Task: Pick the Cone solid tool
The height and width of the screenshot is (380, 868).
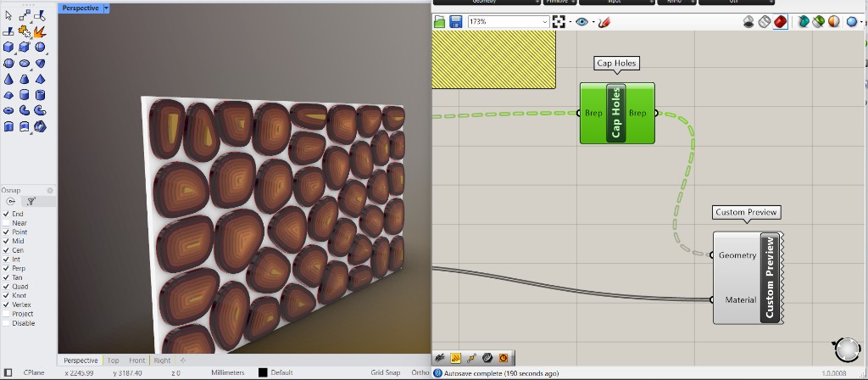Action: pos(8,79)
